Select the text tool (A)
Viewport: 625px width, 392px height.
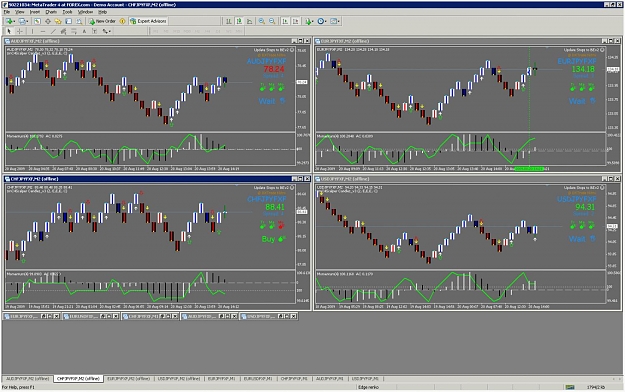(x=84, y=31)
